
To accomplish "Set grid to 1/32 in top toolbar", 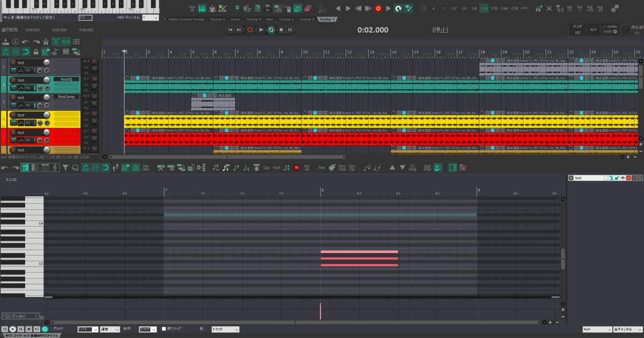I will [494, 8].
